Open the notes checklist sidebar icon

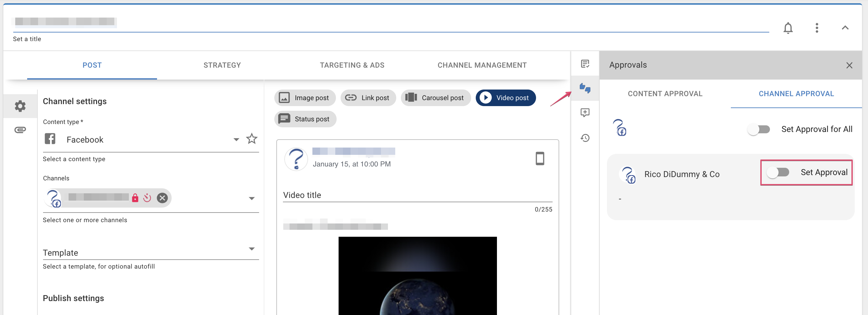pos(585,64)
